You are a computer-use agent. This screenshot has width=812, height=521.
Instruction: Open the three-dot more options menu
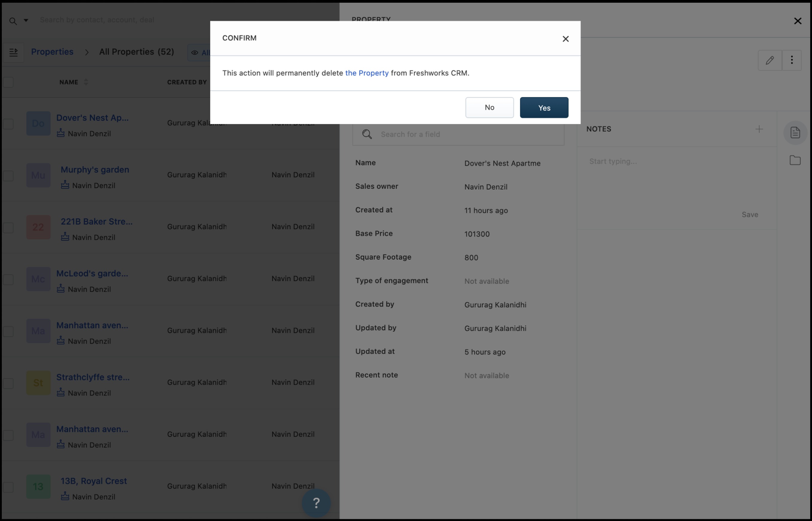792,60
